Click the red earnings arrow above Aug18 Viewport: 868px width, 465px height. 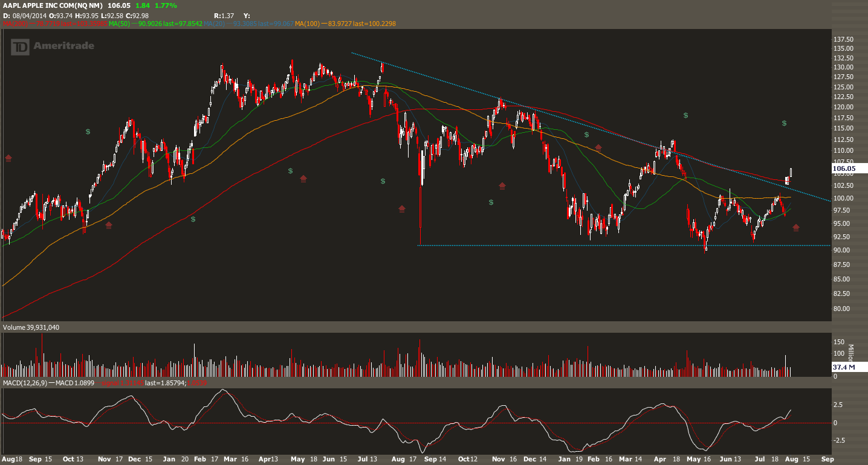(8, 158)
